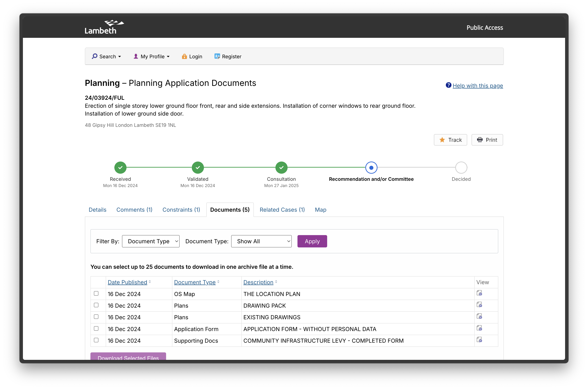Open the Search dropdown menu
The height and width of the screenshot is (389, 588).
[106, 57]
